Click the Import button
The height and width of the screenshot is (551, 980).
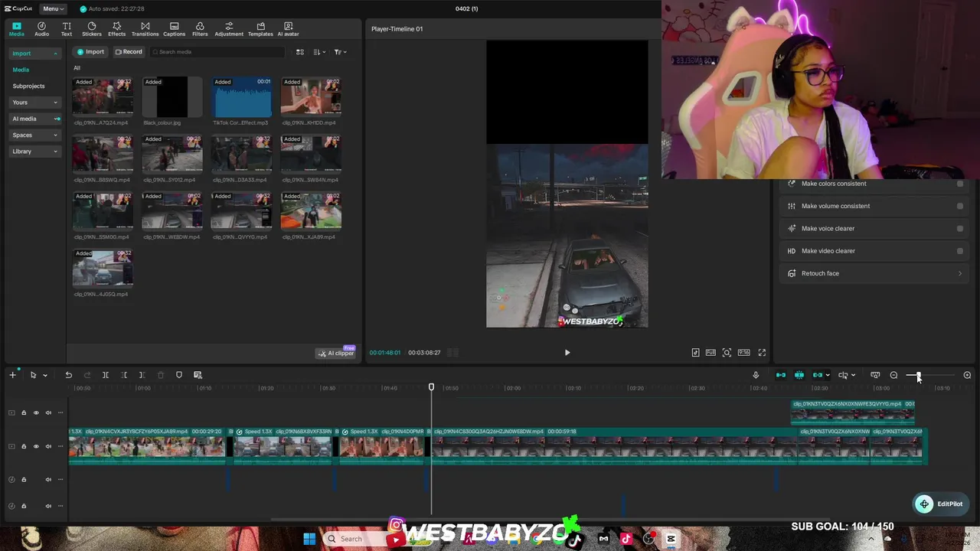pos(90,52)
